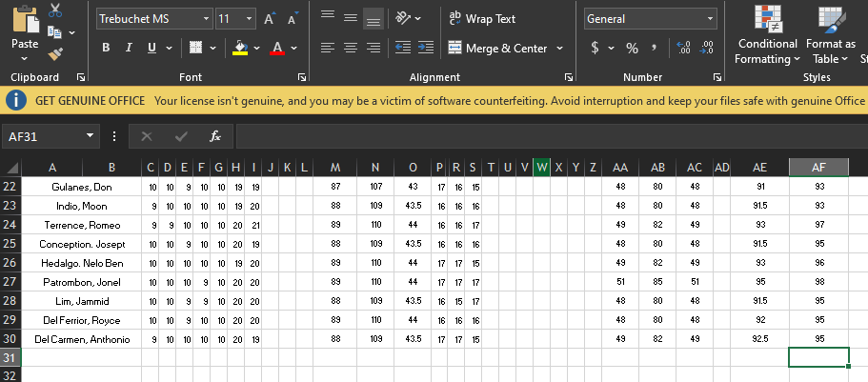
Task: Open font size 11 dropdown
Action: 249,19
